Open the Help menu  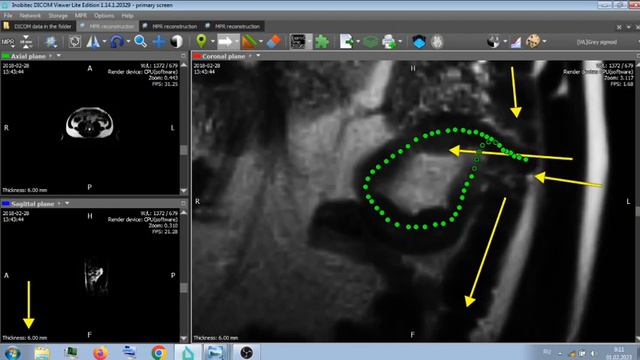pos(127,16)
